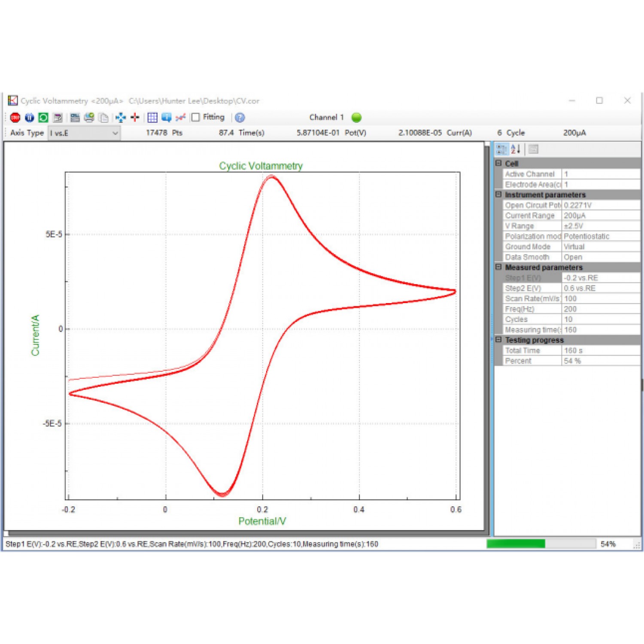Open the Axis Type dropdown
The width and height of the screenshot is (644, 644).
84,133
